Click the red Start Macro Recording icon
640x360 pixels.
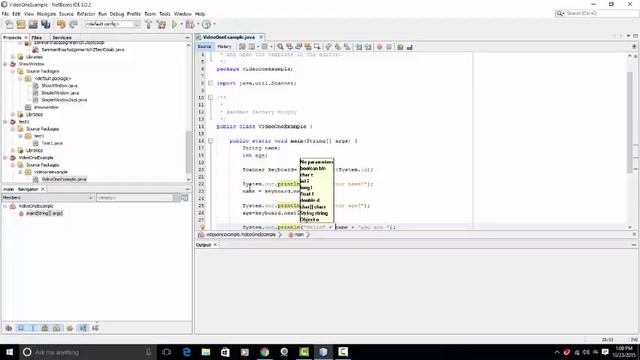pyautogui.click(x=379, y=47)
